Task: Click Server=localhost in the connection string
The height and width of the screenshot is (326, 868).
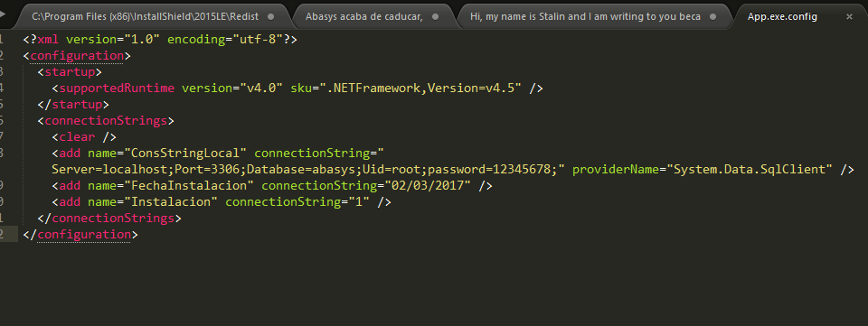Action: tap(109, 169)
